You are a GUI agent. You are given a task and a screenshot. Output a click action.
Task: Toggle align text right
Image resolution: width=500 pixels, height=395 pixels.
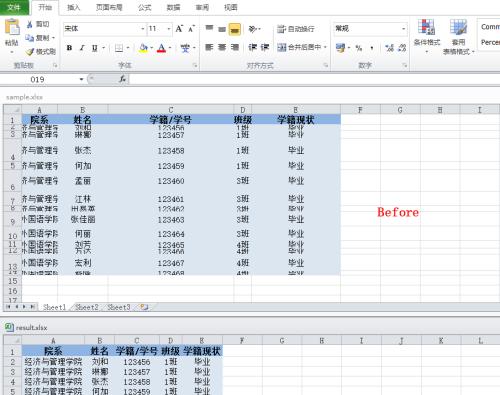235,47
